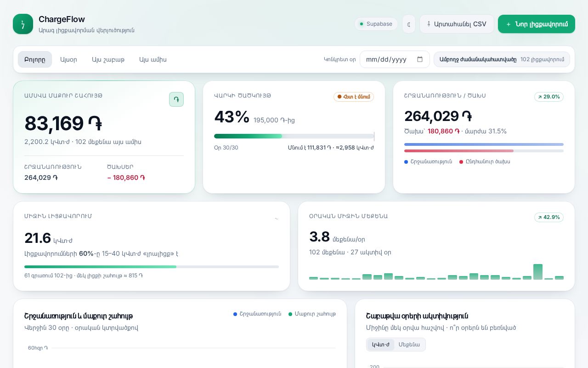Add new charge with Նոր լիցքավորում button
Image resolution: width=588 pixels, height=368 pixels.
[x=537, y=24]
